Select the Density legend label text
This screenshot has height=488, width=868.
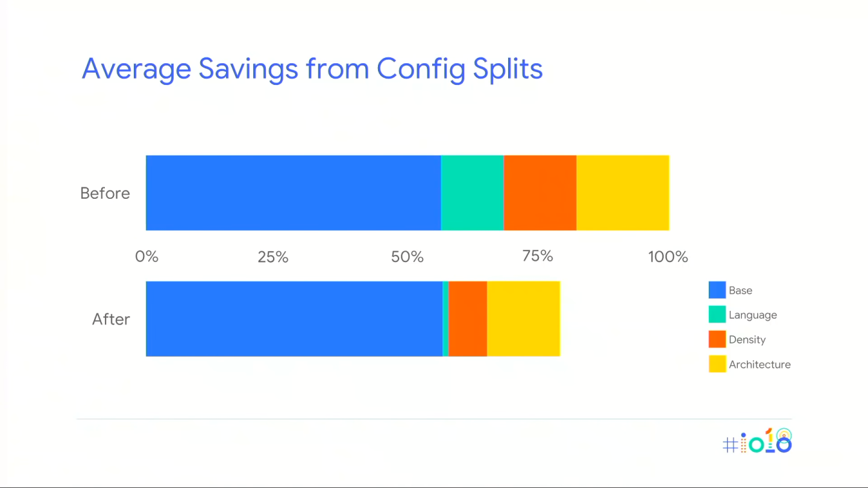747,340
